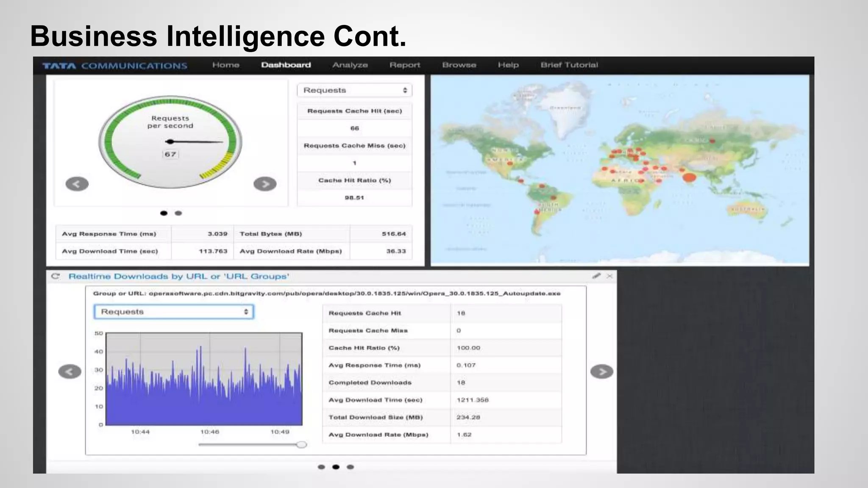Viewport: 868px width, 488px height.
Task: Click the '516.64' total bytes value
Action: pos(394,234)
